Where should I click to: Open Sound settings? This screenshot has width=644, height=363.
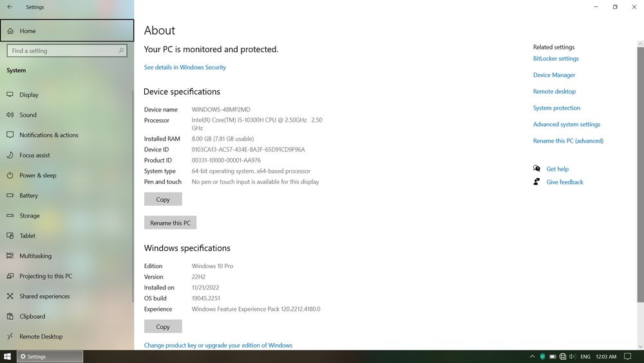(67, 115)
